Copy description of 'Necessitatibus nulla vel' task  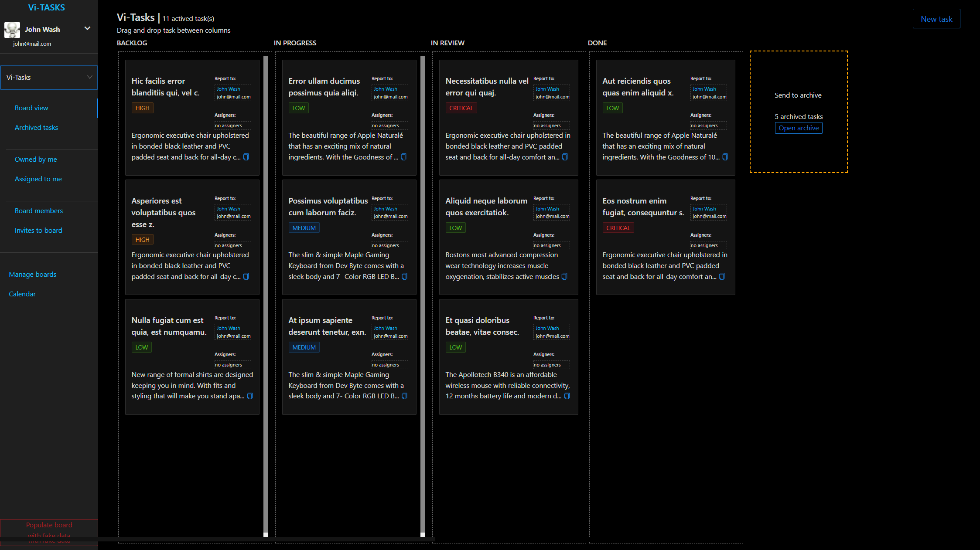click(565, 157)
